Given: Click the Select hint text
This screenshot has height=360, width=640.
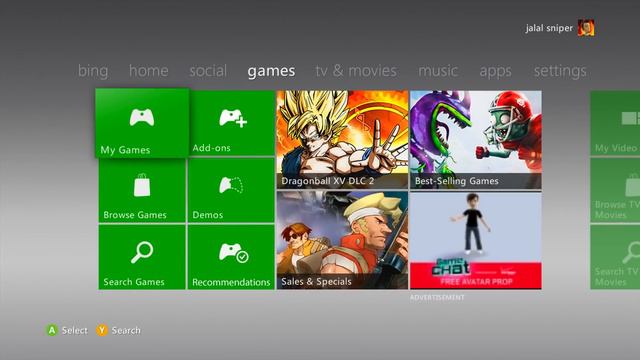Looking at the screenshot, I should point(74,330).
